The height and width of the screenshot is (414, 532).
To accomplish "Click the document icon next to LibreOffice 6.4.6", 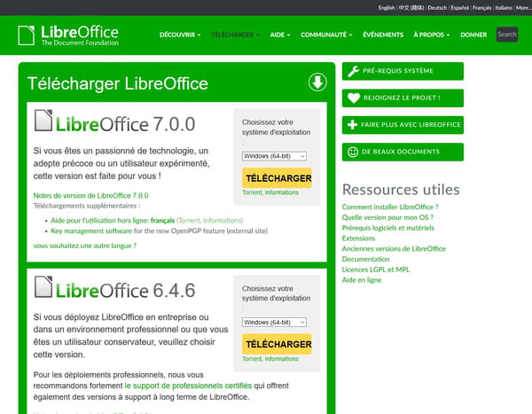I will [x=43, y=286].
